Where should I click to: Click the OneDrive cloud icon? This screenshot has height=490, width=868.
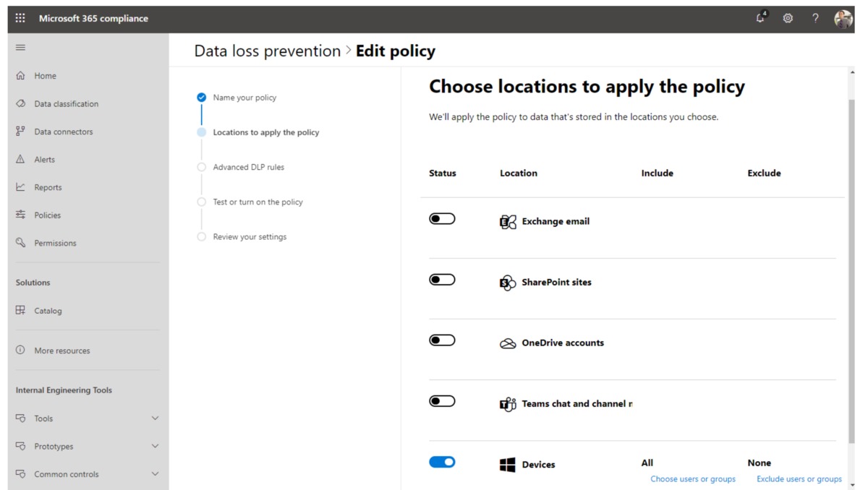[508, 344]
